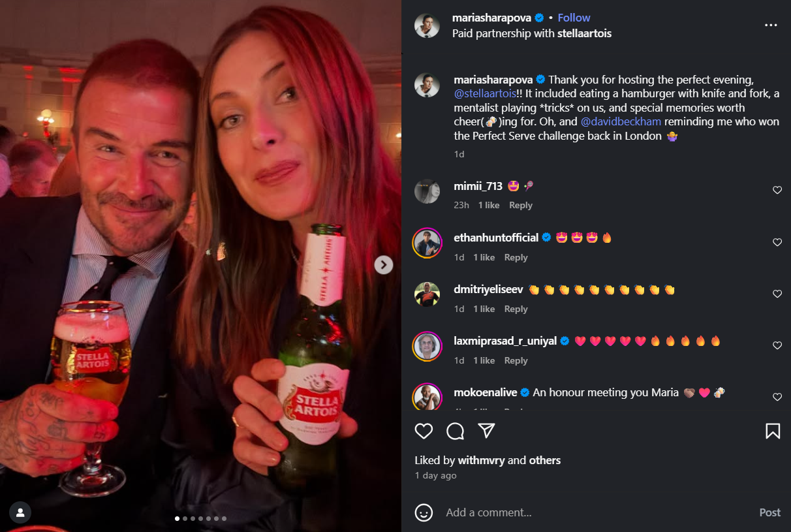Jump to the second carousel dot indicator
Screen dimensions: 791x532
(x=185, y=518)
